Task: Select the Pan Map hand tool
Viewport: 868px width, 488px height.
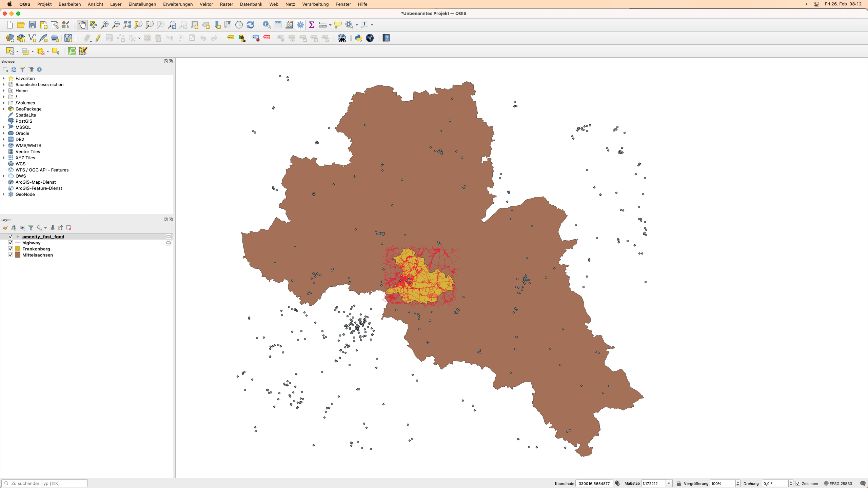Action: click(82, 25)
